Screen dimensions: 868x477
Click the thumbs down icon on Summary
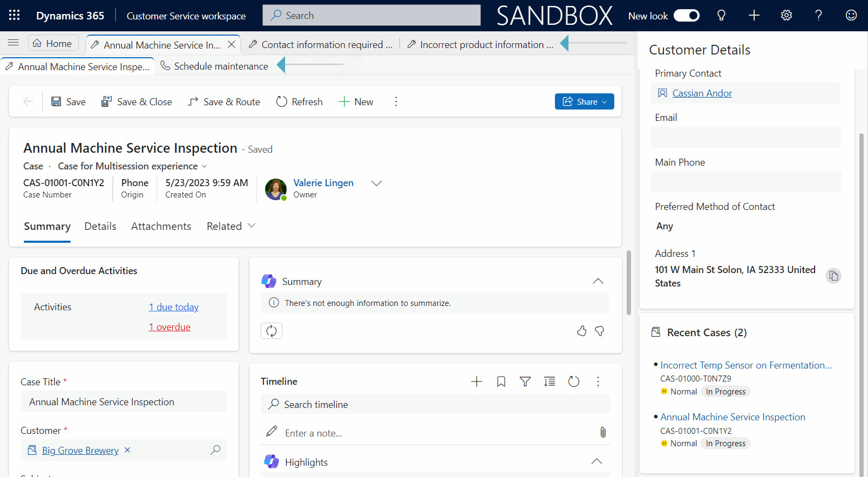pos(599,331)
